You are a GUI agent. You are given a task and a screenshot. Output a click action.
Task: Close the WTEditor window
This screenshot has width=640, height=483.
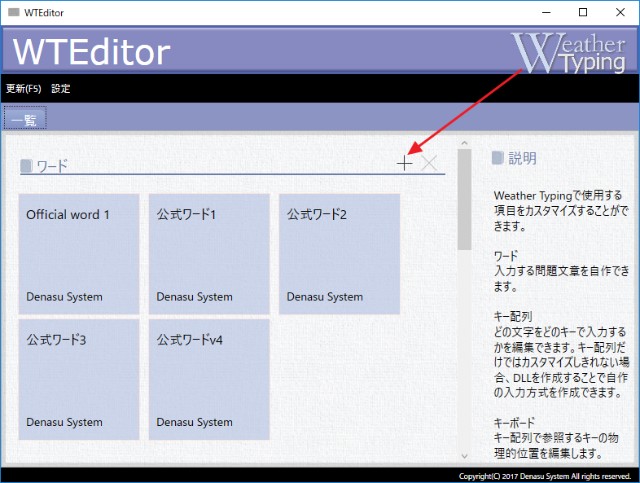618,12
